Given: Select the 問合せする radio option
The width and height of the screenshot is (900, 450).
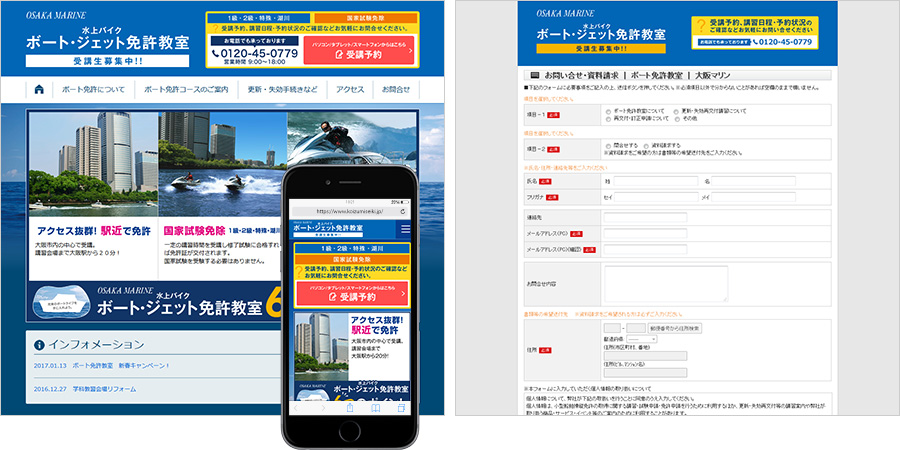Looking at the screenshot, I should 607,144.
